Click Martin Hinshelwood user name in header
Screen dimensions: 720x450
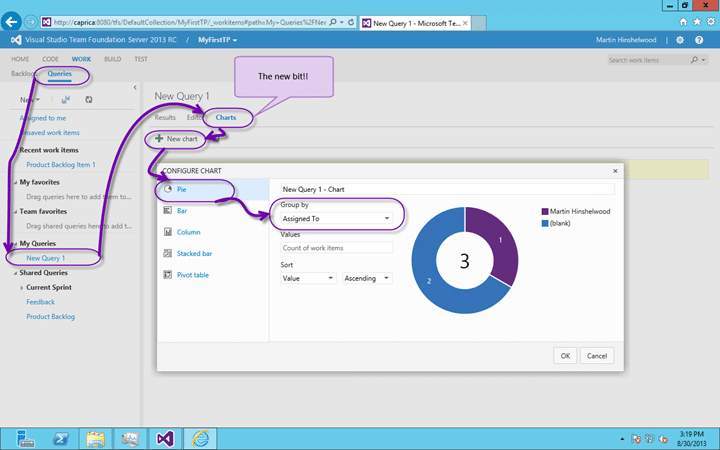[626, 40]
